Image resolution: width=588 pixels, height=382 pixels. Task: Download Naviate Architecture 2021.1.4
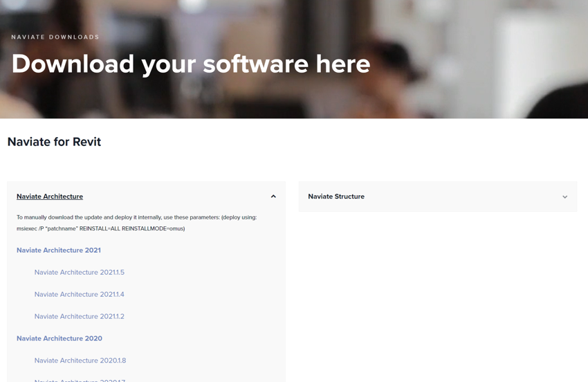[x=80, y=295]
